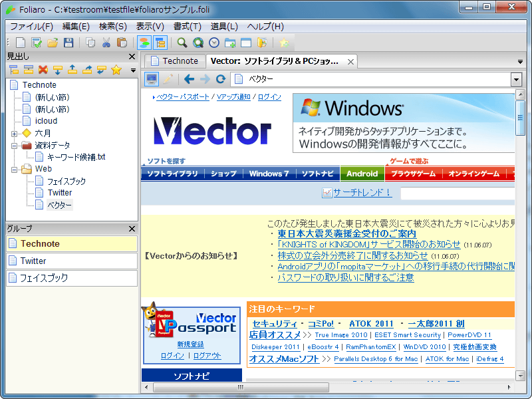Click the globe web search icon
This screenshot has height=399, width=532.
198,43
